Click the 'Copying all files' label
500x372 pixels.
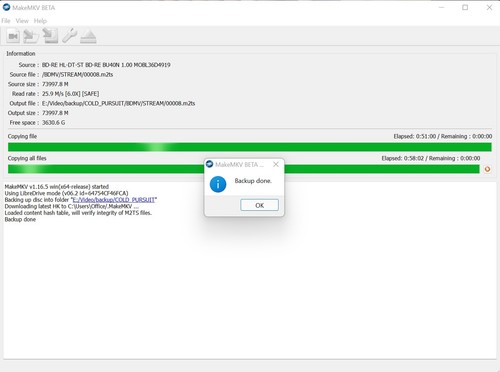click(x=27, y=158)
